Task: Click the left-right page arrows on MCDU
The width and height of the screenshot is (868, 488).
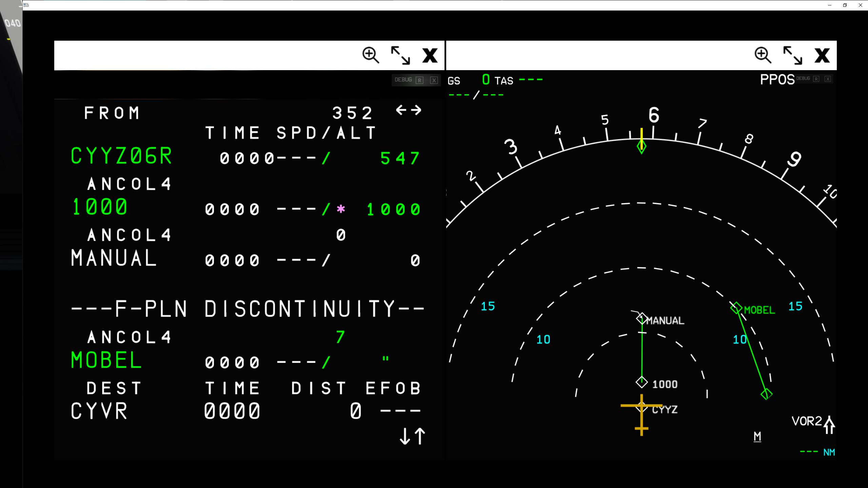Action: pyautogui.click(x=409, y=110)
